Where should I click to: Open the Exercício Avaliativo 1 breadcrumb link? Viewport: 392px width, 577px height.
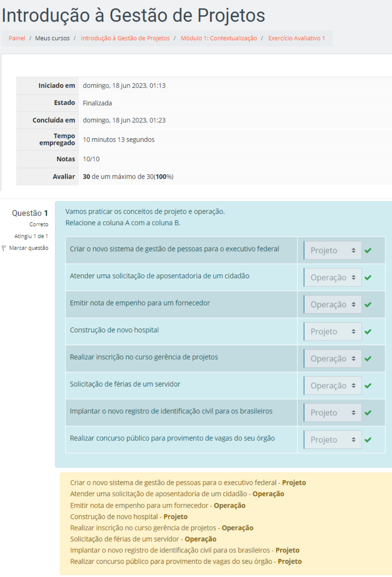pos(296,38)
